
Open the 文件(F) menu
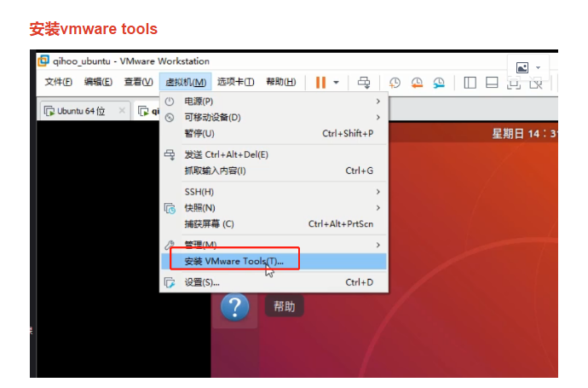[x=59, y=82]
